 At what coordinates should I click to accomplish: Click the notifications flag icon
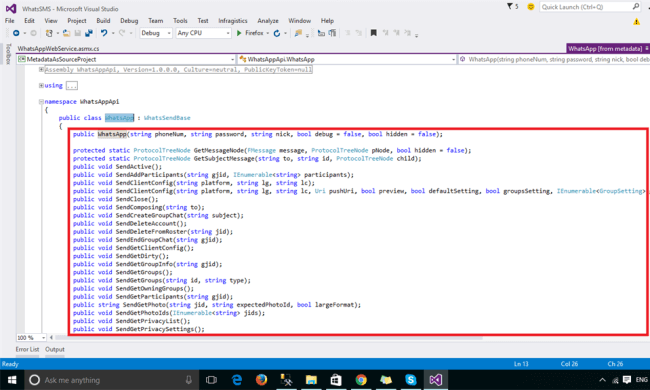510,6
